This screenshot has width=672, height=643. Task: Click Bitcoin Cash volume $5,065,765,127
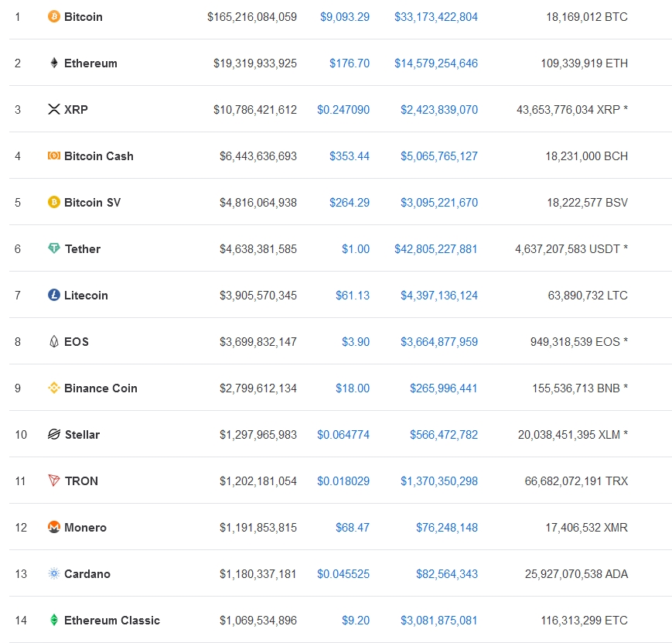click(439, 156)
